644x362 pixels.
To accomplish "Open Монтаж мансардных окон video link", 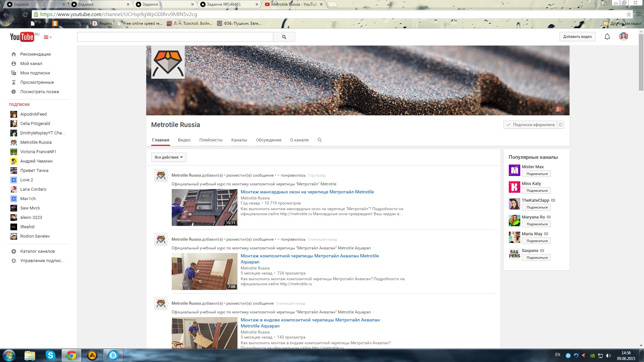I will [x=307, y=192].
